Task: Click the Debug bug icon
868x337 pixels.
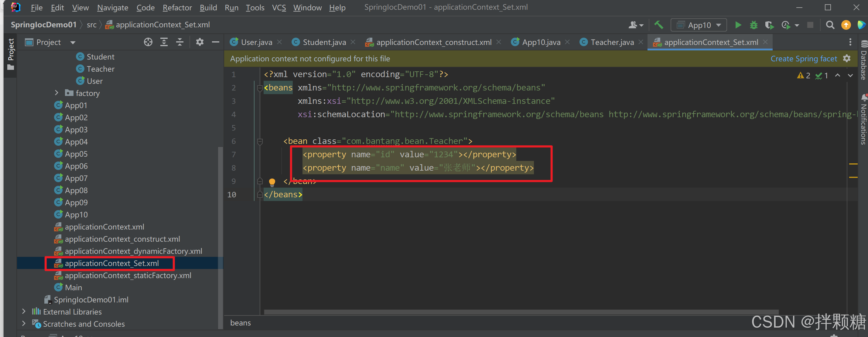Action: [x=754, y=25]
